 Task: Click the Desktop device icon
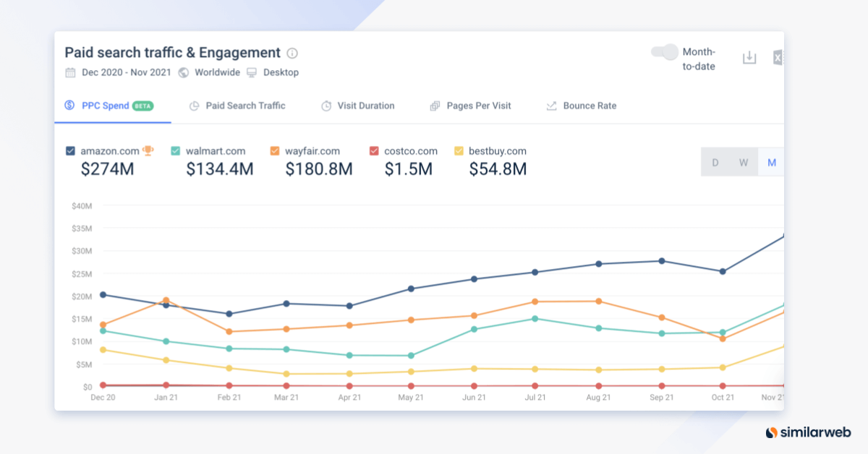[251, 72]
